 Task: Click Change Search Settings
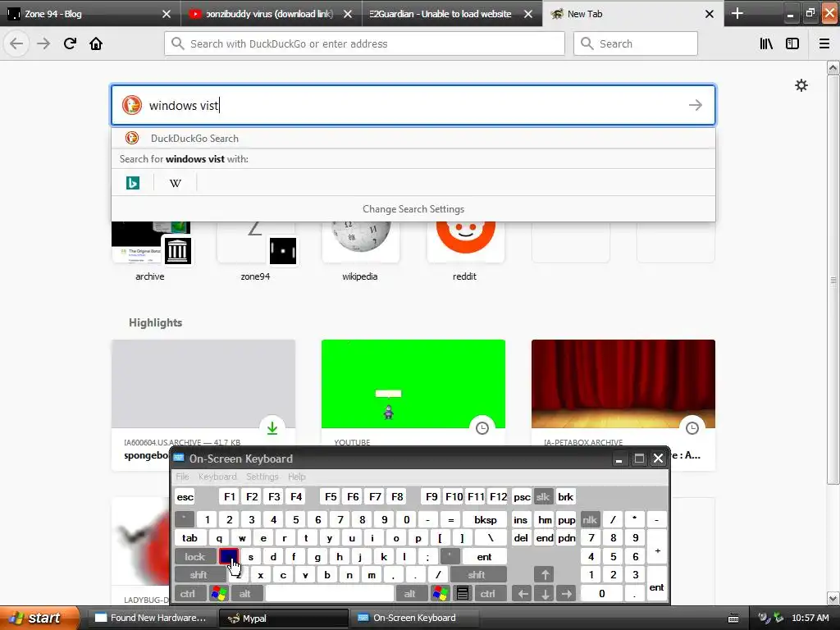pos(413,209)
